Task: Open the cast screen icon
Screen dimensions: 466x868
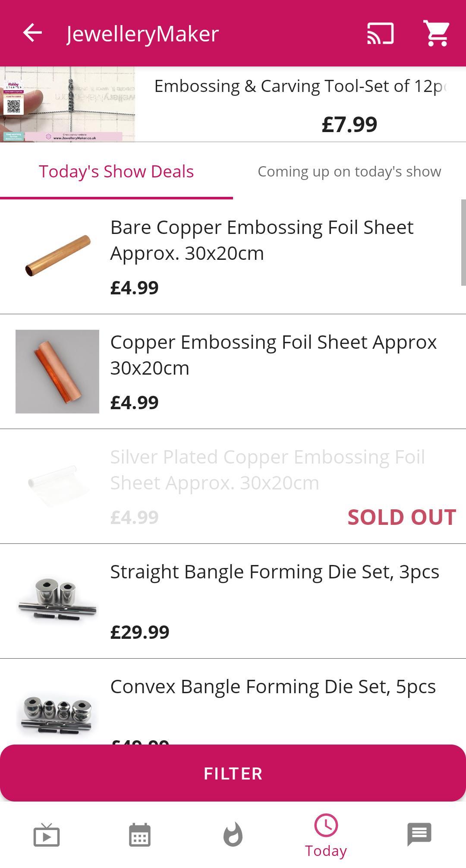Action: [380, 33]
